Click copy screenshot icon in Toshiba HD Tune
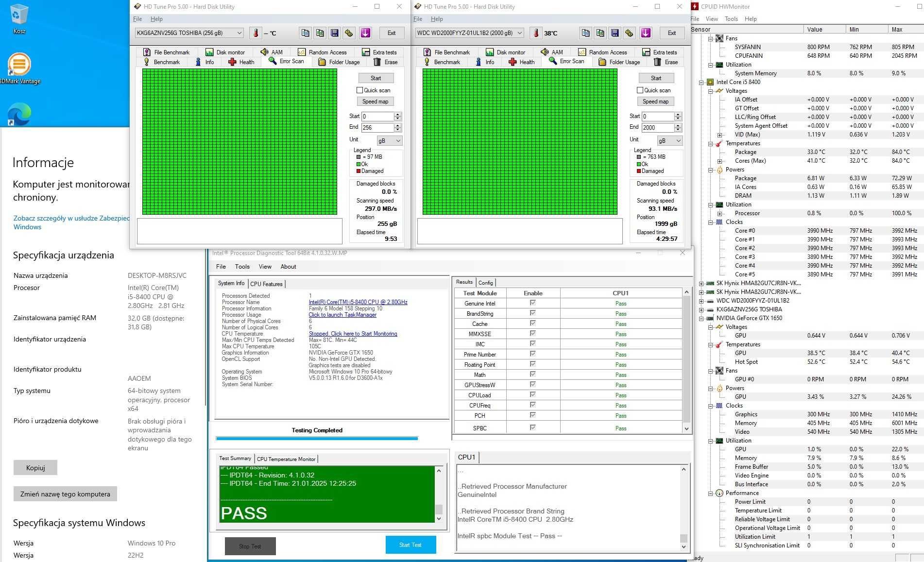Image resolution: width=924 pixels, height=562 pixels. click(x=320, y=33)
